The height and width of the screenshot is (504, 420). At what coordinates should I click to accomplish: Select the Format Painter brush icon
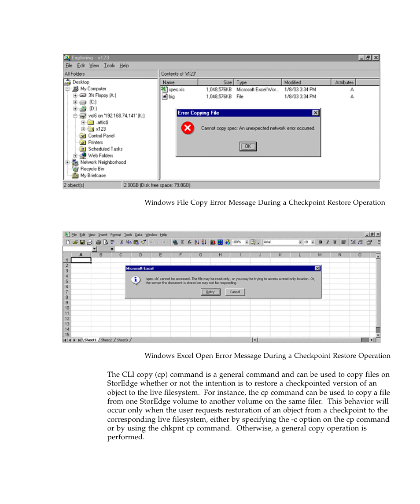point(143,243)
